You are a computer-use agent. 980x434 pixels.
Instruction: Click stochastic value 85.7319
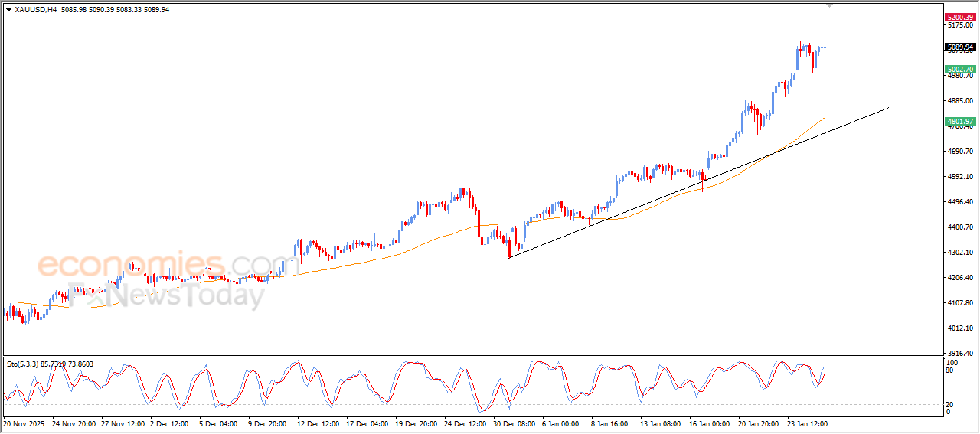(54, 364)
